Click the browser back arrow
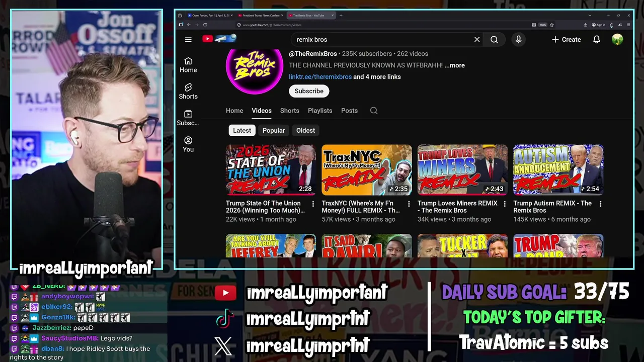The height and width of the screenshot is (362, 644). pyautogui.click(x=189, y=25)
